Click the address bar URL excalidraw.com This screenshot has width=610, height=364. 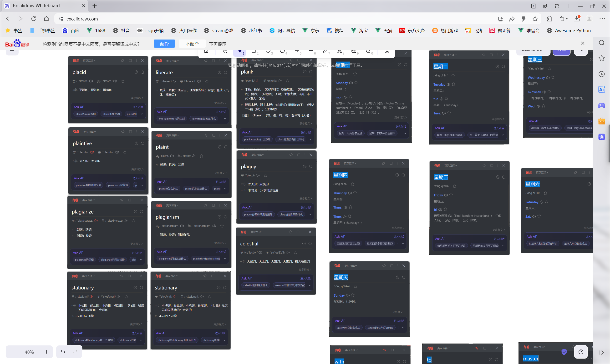point(82,19)
